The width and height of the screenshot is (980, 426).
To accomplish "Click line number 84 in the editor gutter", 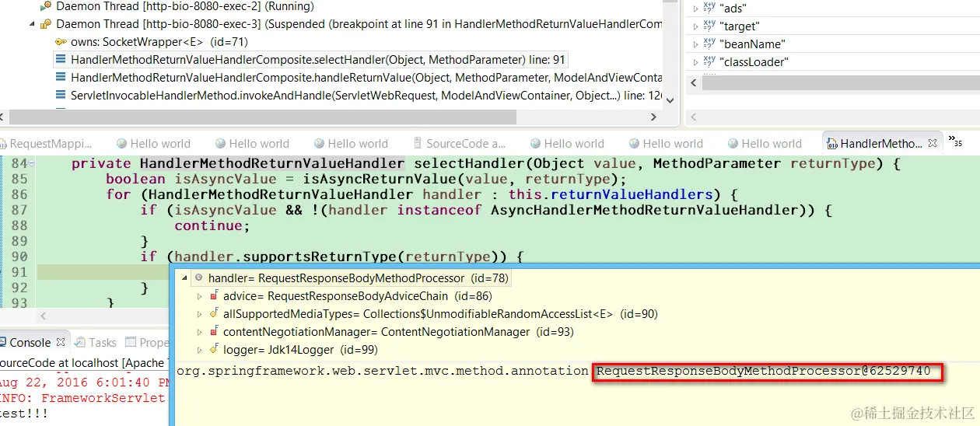I will (19, 163).
